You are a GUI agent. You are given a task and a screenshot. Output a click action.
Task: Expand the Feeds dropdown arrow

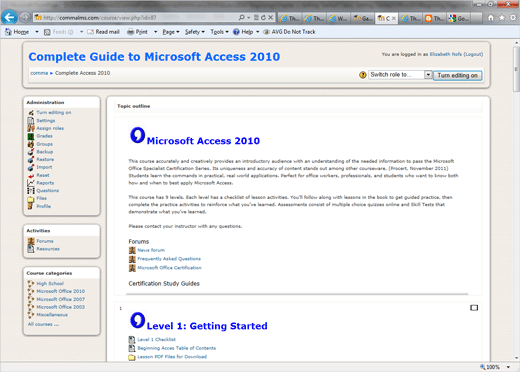[x=81, y=32]
